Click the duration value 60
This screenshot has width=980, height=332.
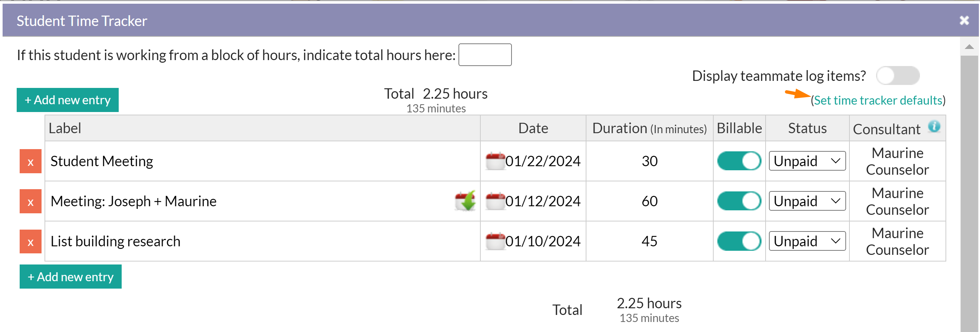click(650, 201)
